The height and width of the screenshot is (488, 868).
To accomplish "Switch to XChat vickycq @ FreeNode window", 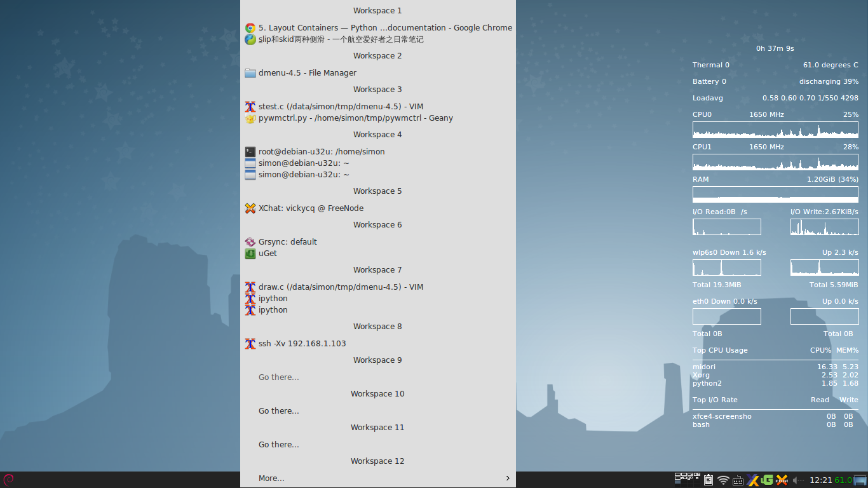I will (378, 208).
